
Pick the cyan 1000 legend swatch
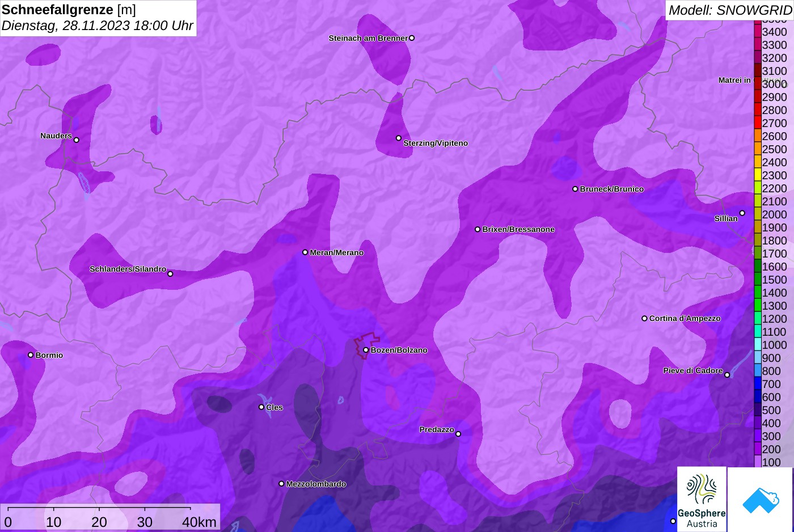(757, 345)
